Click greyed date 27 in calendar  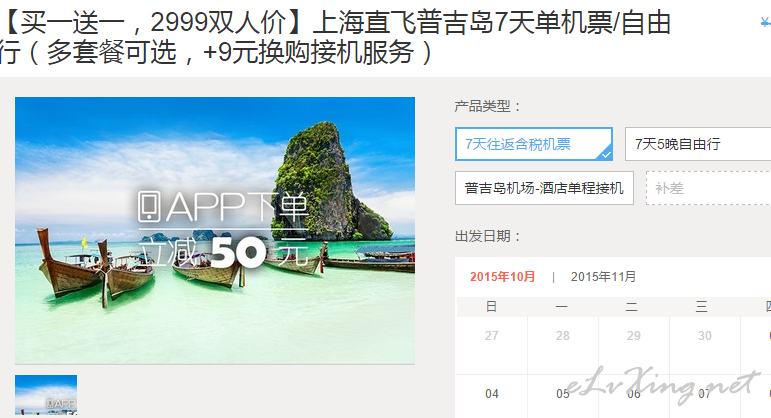click(x=492, y=336)
